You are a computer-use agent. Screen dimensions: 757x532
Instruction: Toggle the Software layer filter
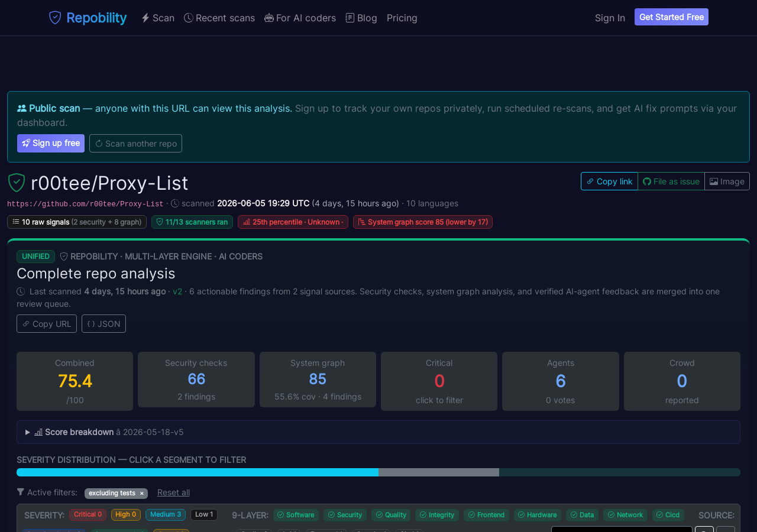(x=296, y=515)
